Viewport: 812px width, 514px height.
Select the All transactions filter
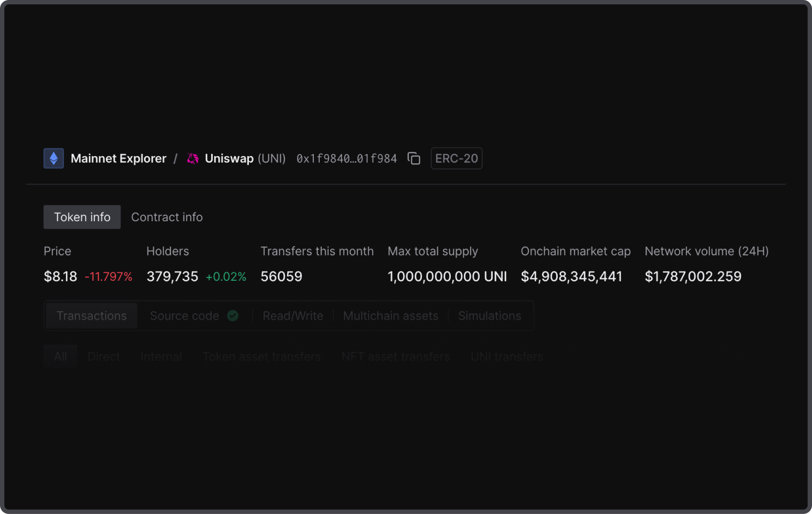(61, 357)
